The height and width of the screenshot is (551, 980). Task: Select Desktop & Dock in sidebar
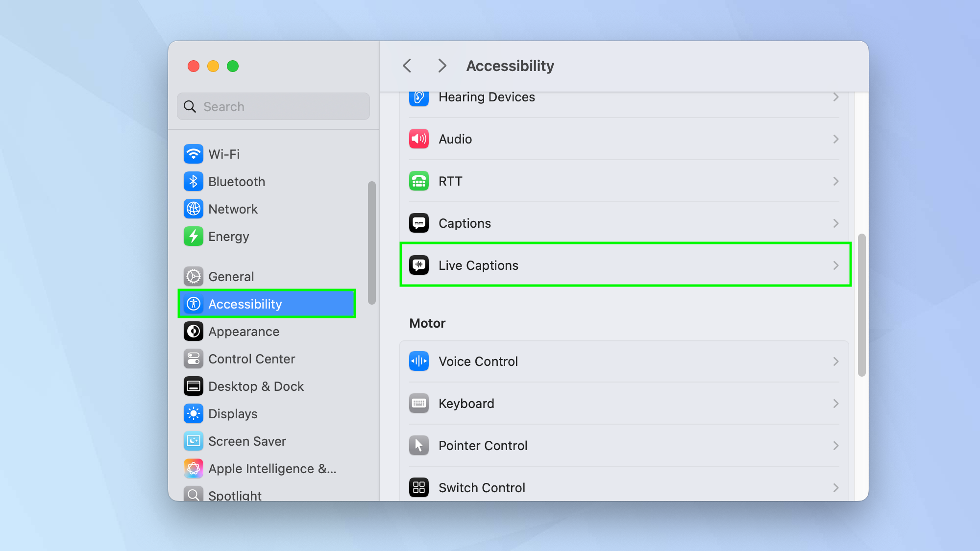pos(256,386)
